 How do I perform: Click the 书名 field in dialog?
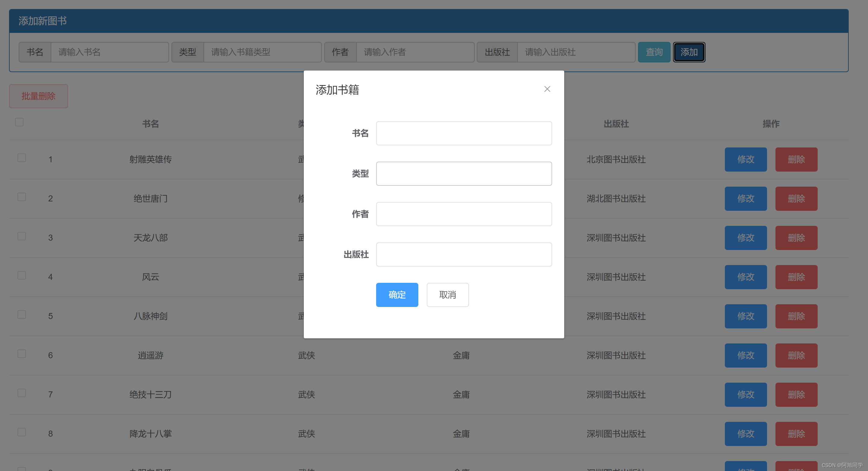click(464, 133)
